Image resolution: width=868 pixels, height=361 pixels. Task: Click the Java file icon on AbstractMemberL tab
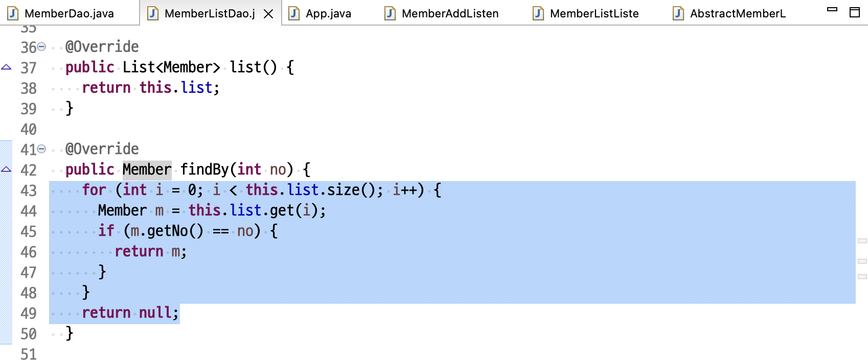[x=678, y=13]
